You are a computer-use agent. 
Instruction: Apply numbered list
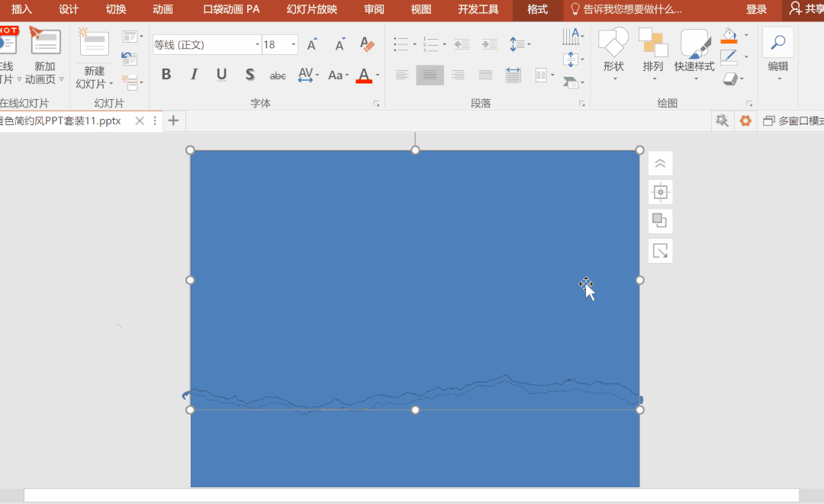tap(431, 44)
